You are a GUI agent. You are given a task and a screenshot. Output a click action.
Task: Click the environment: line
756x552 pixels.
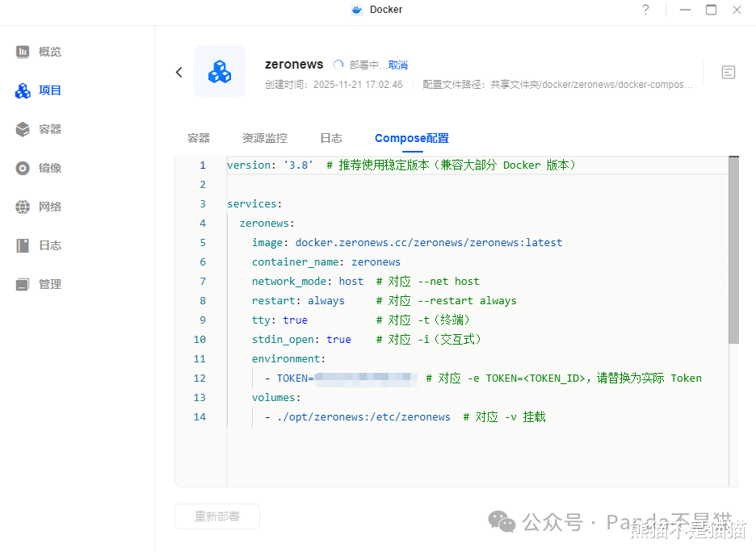[x=289, y=359]
